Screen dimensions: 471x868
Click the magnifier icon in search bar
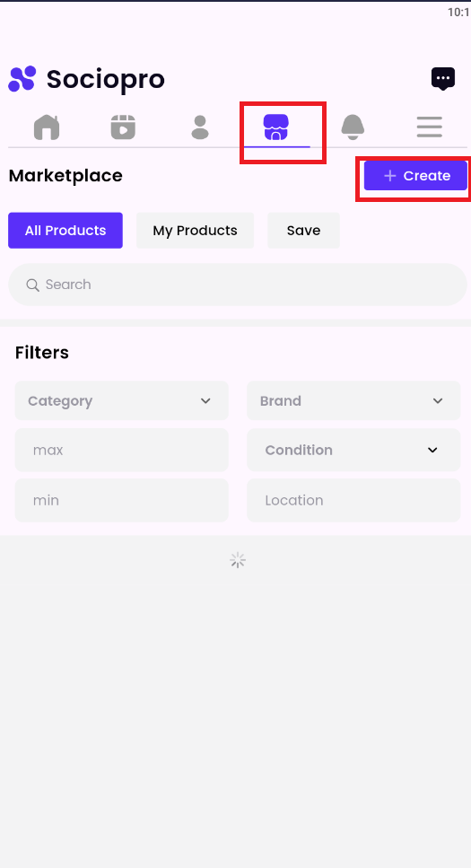click(x=32, y=285)
